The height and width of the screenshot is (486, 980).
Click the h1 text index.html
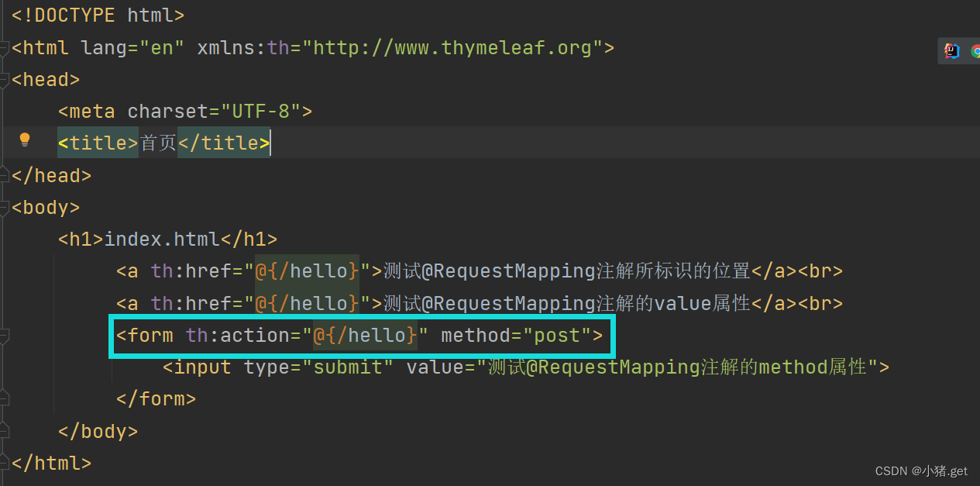pyautogui.click(x=162, y=240)
